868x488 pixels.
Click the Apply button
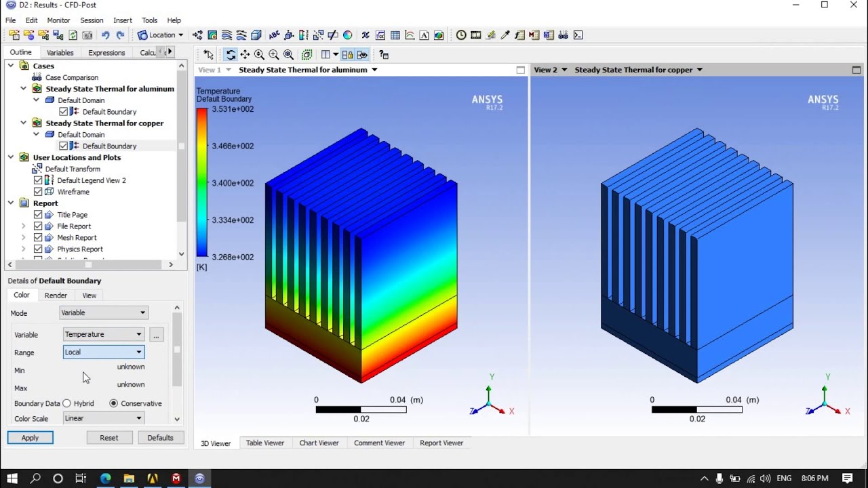30,438
